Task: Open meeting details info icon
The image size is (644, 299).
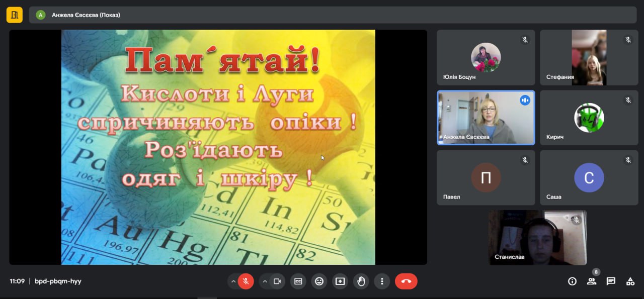Action: (572, 281)
